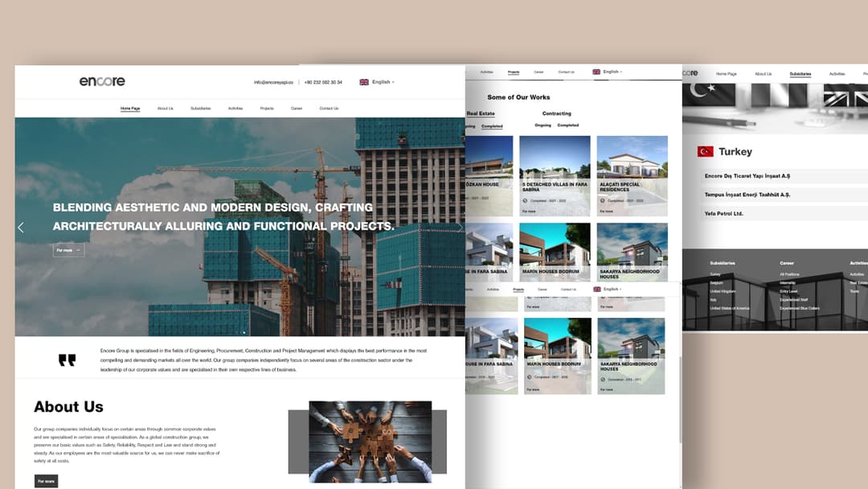Screen dimensions: 868x489
Task: Open Home Page in right window nav
Action: pyautogui.click(x=727, y=74)
